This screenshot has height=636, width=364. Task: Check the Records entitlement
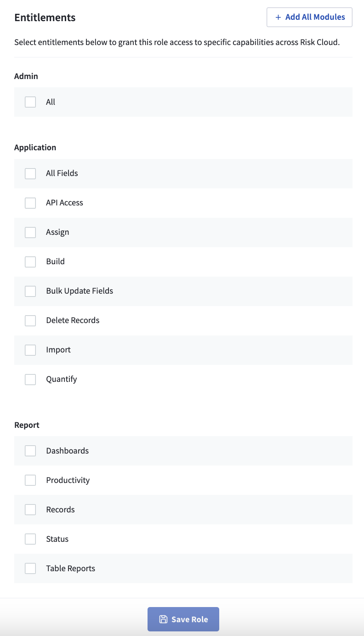click(x=30, y=510)
